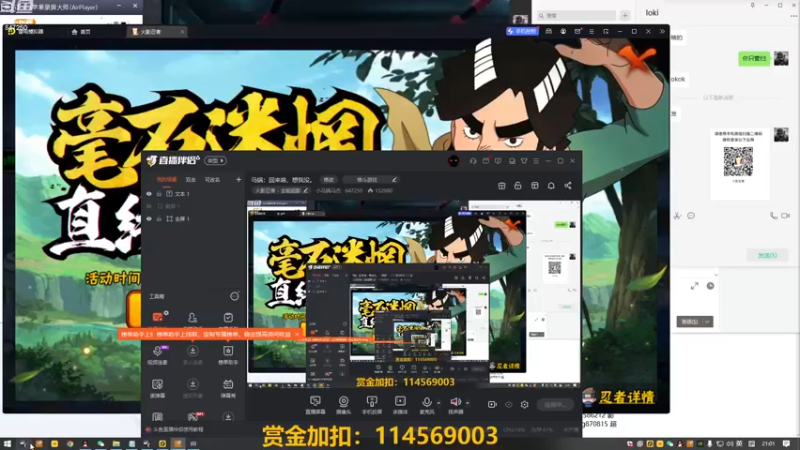
Task: Open the layout icon left of the bell
Action: click(x=535, y=186)
